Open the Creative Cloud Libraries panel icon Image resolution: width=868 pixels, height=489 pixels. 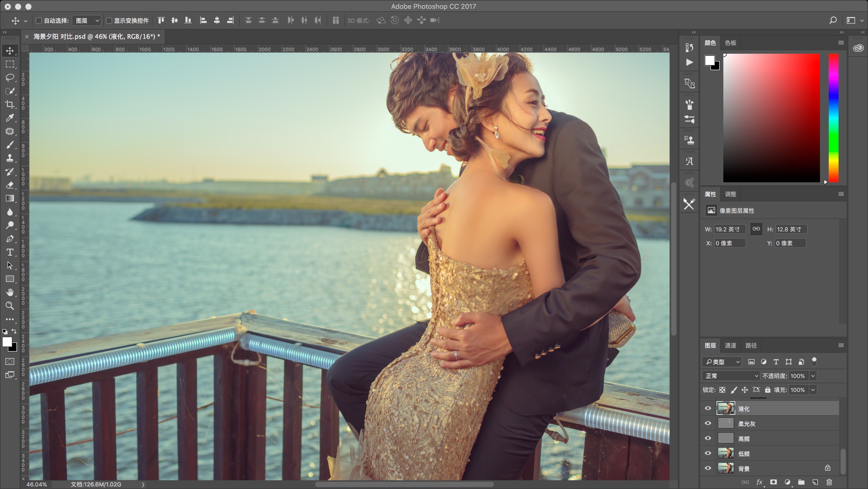[858, 48]
